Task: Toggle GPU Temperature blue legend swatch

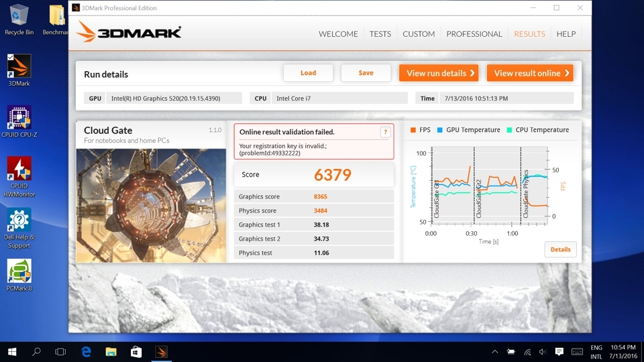Action: click(x=440, y=130)
